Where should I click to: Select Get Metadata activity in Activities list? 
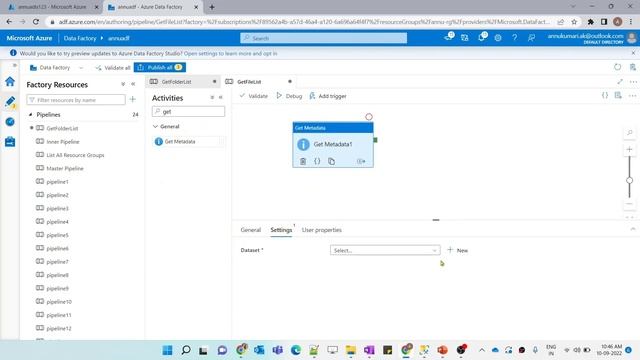tap(189, 142)
